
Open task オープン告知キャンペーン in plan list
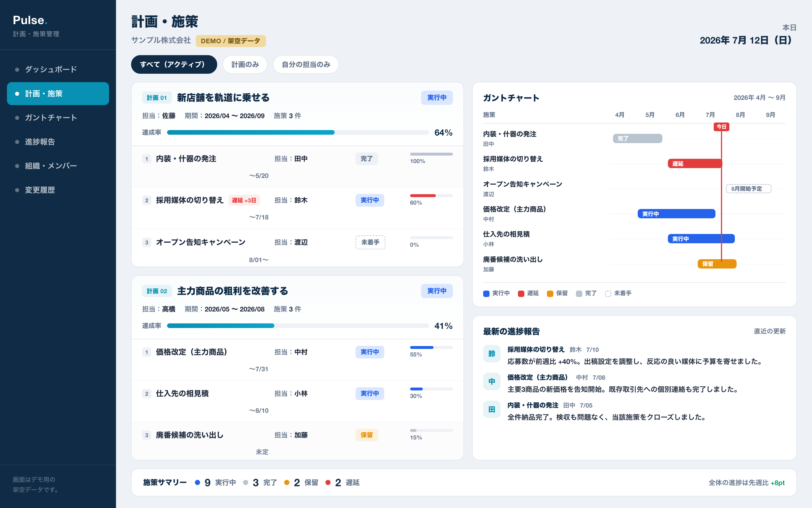[201, 242]
